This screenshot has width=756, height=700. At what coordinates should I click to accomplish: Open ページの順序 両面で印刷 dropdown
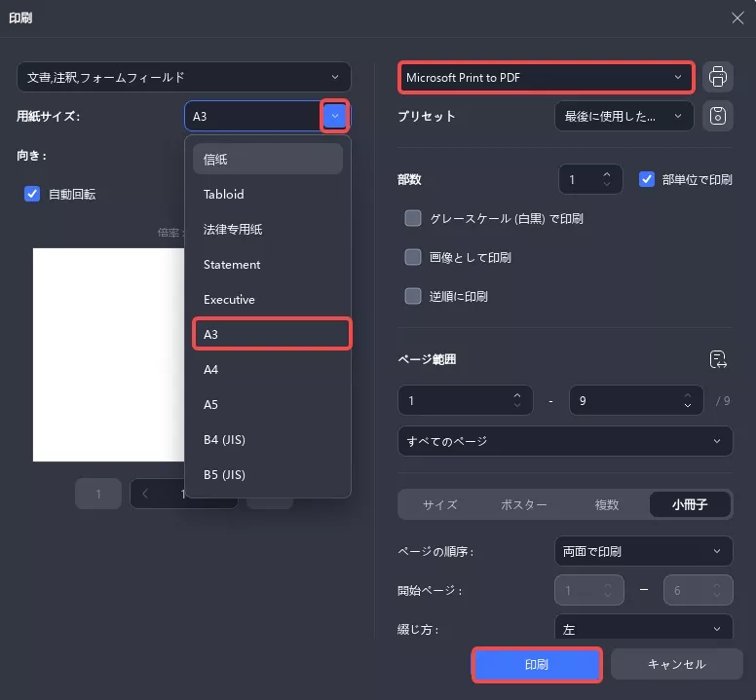pyautogui.click(x=644, y=551)
